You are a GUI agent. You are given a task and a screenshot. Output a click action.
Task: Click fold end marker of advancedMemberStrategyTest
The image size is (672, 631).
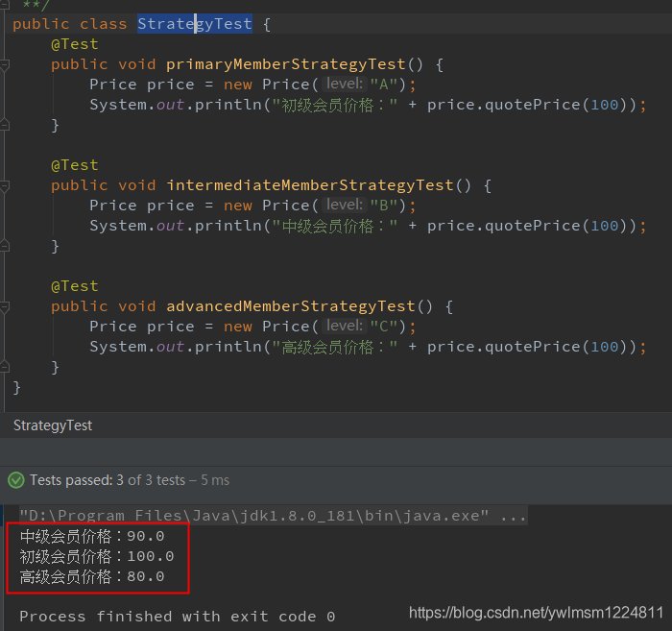point(5,367)
